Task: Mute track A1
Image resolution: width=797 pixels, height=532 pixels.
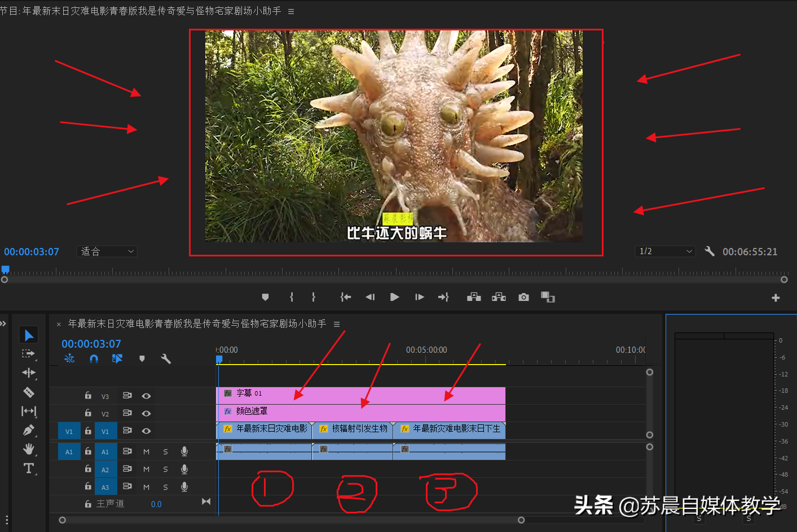Action: 146,451
